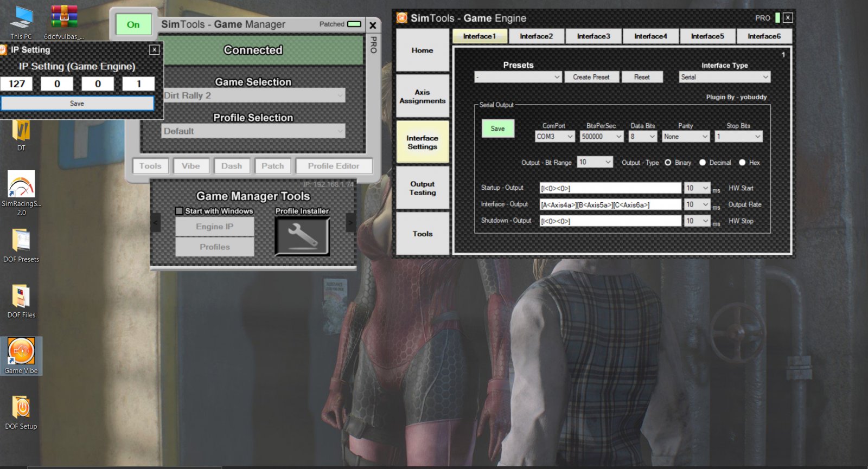Switch to Interface3 tab
This screenshot has width=868, height=469.
click(x=593, y=36)
